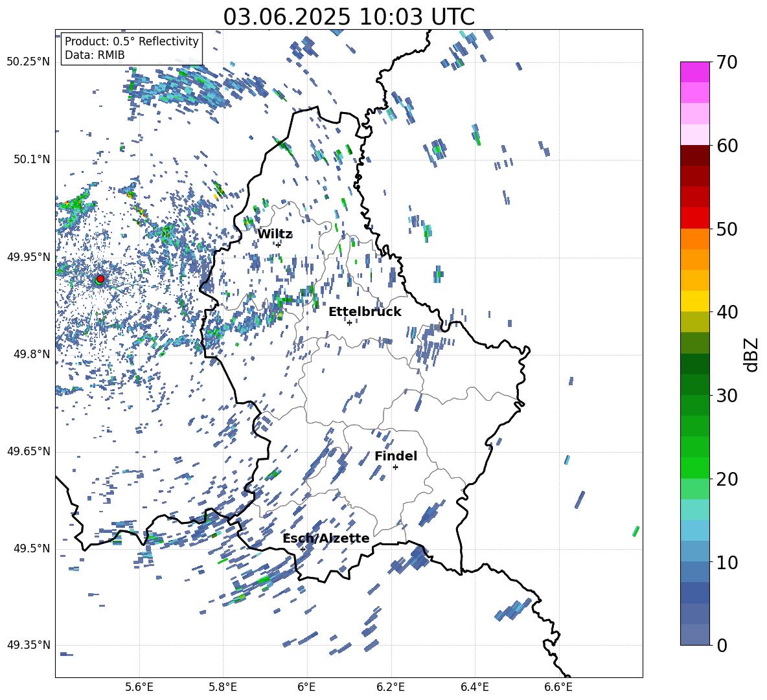Click the 49.8°N latitude tick label

tap(32, 354)
